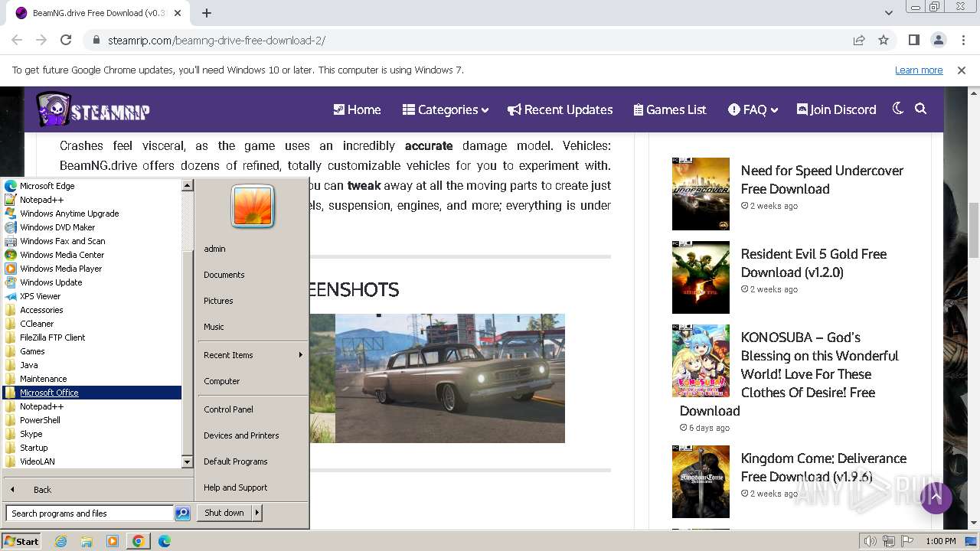Image resolution: width=980 pixels, height=551 pixels.
Task: Open Windows Media Center
Action: pyautogui.click(x=92, y=255)
